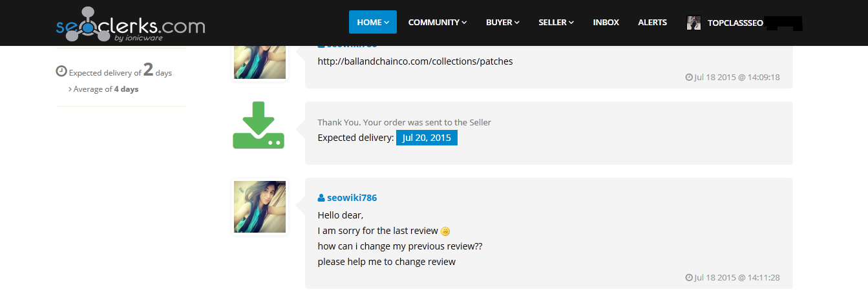
Task: Open seowiki786's profile photo in the lower message
Action: point(259,207)
